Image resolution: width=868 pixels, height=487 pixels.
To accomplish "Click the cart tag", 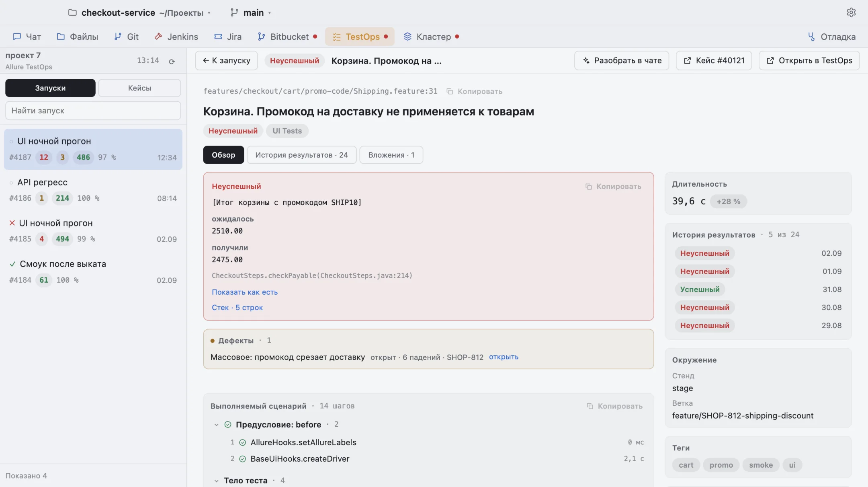I will 686,465.
